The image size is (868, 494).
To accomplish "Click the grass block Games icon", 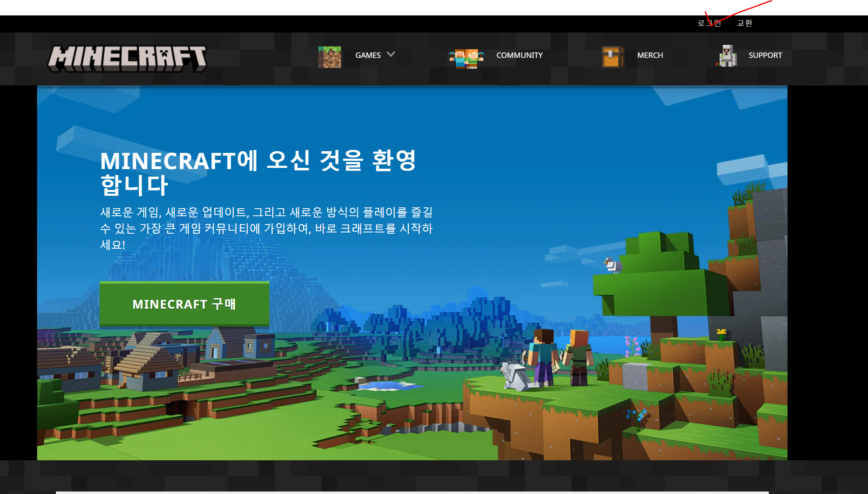I will tap(329, 57).
